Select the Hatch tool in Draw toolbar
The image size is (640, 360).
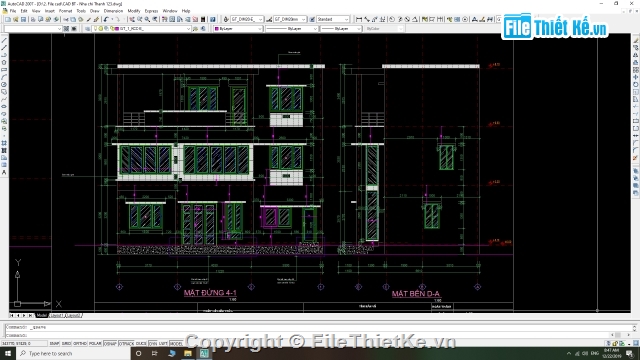point(4,143)
